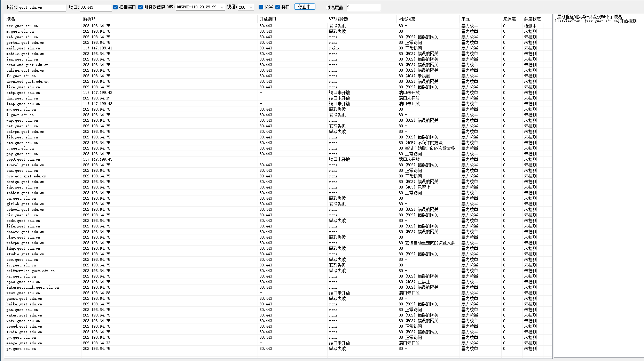644x361 pixels.
Task: Click the 多层状态 column header
Action: coord(532,19)
